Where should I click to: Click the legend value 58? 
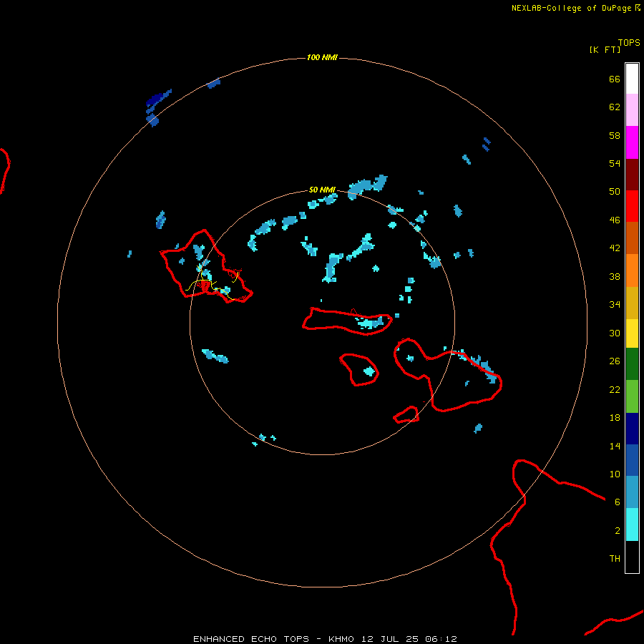click(x=615, y=135)
